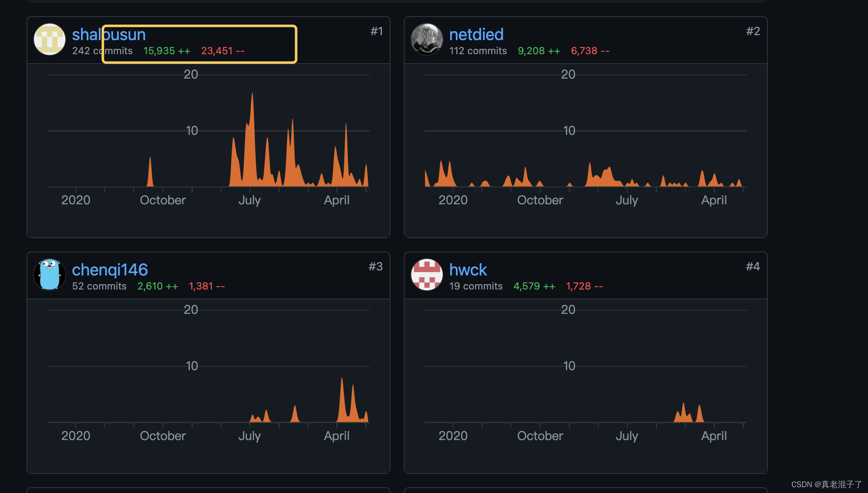Click the #3 rank label
The width and height of the screenshot is (868, 493).
point(376,266)
